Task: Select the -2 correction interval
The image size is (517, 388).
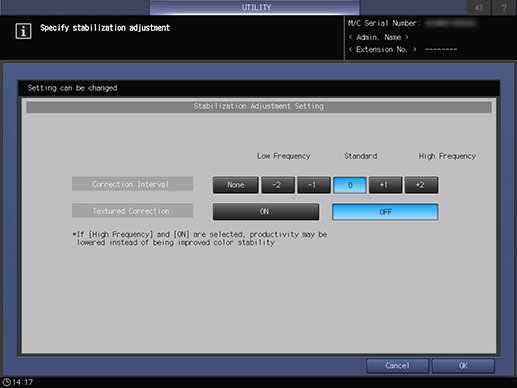Action: click(x=278, y=185)
